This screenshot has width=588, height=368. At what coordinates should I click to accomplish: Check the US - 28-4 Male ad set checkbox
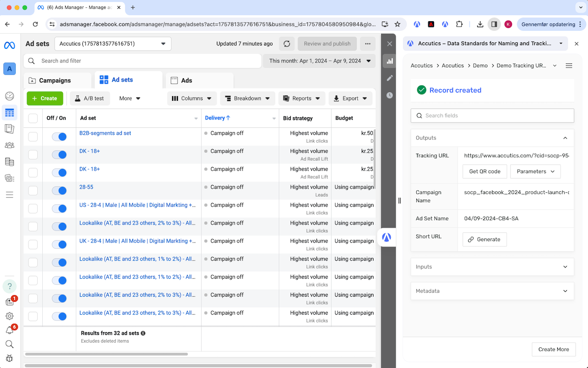[x=33, y=208]
